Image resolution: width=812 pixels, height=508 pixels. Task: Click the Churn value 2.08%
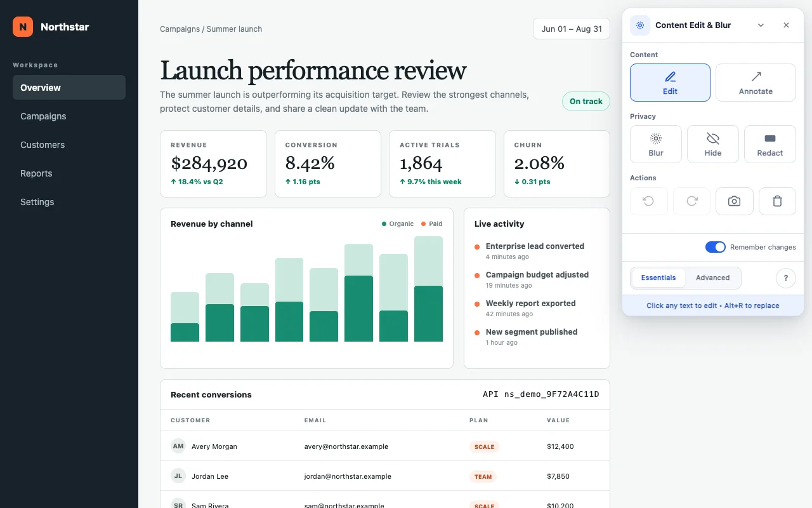(539, 163)
